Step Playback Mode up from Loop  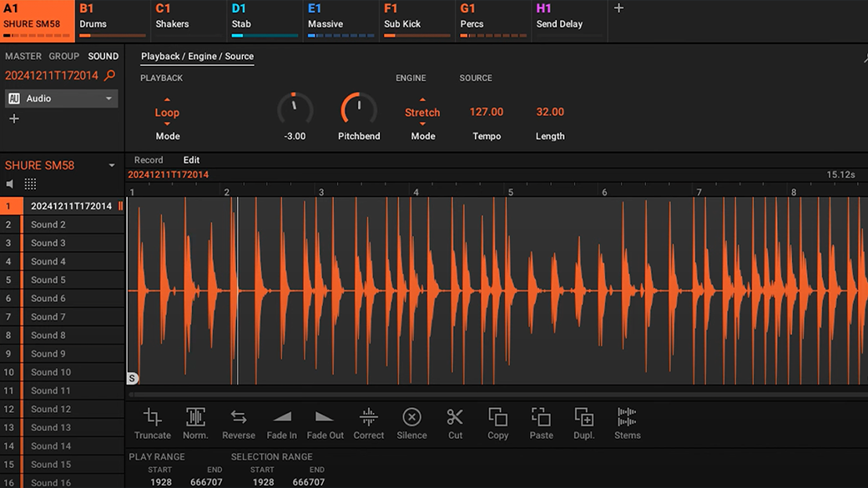(x=167, y=100)
